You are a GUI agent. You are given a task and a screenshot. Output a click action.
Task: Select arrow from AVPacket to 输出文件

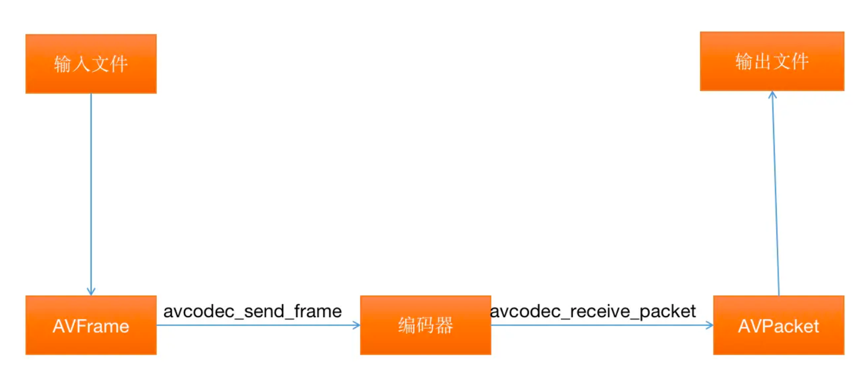coord(775,193)
